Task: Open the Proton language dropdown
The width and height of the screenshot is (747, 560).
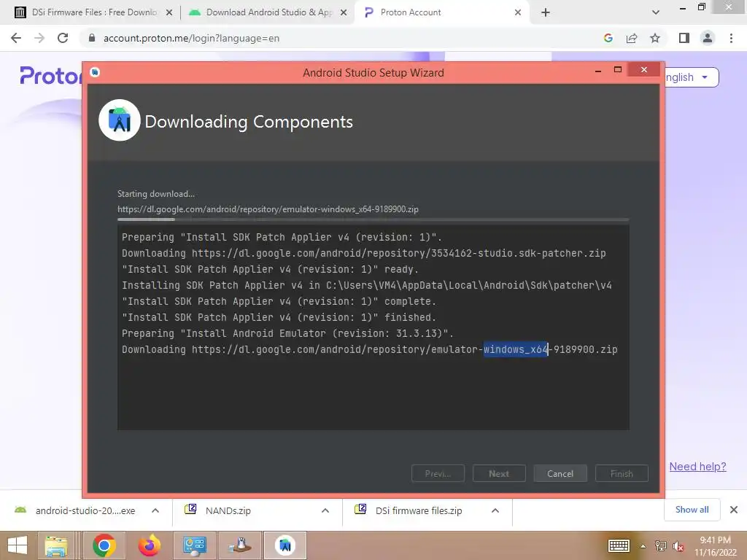Action: pos(692,77)
